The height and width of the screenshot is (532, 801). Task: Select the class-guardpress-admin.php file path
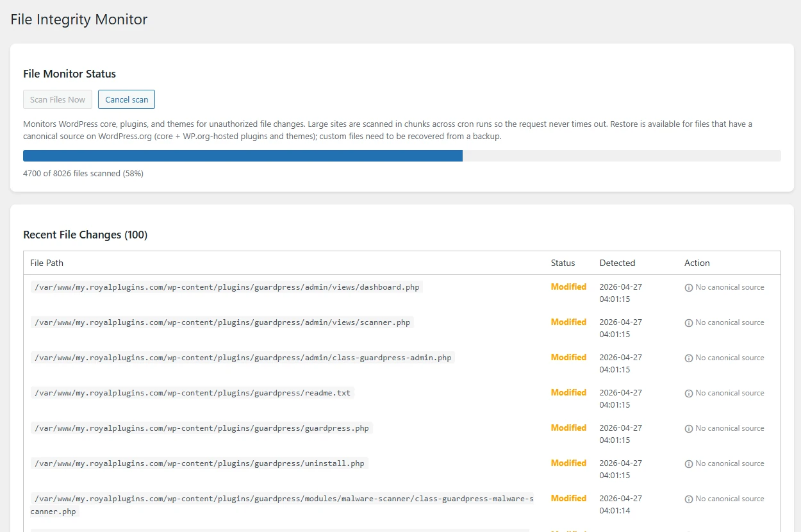pyautogui.click(x=243, y=358)
